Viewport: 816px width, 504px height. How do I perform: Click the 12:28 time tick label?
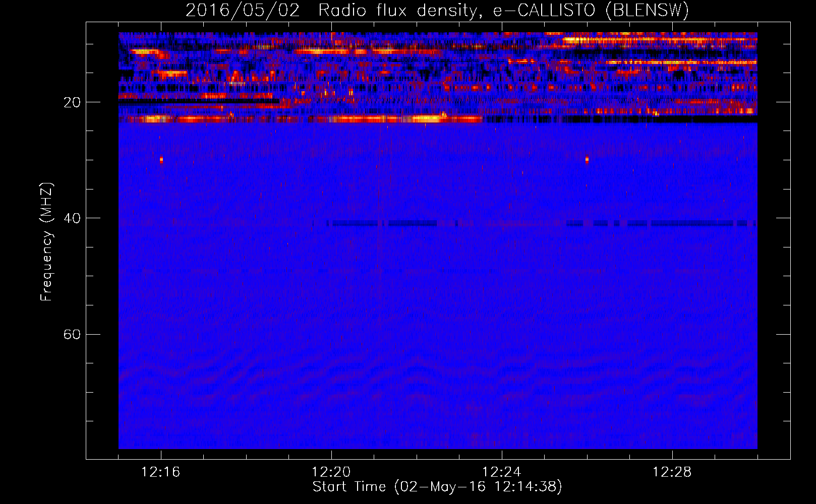coord(672,472)
